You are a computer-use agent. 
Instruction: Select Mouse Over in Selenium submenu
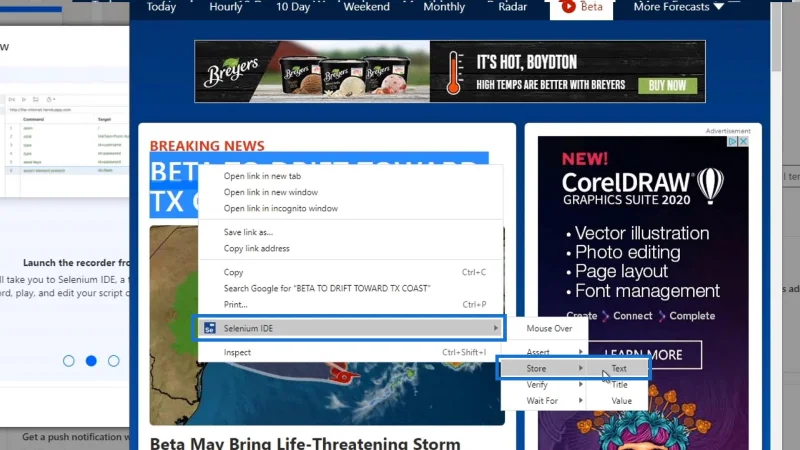(x=549, y=329)
